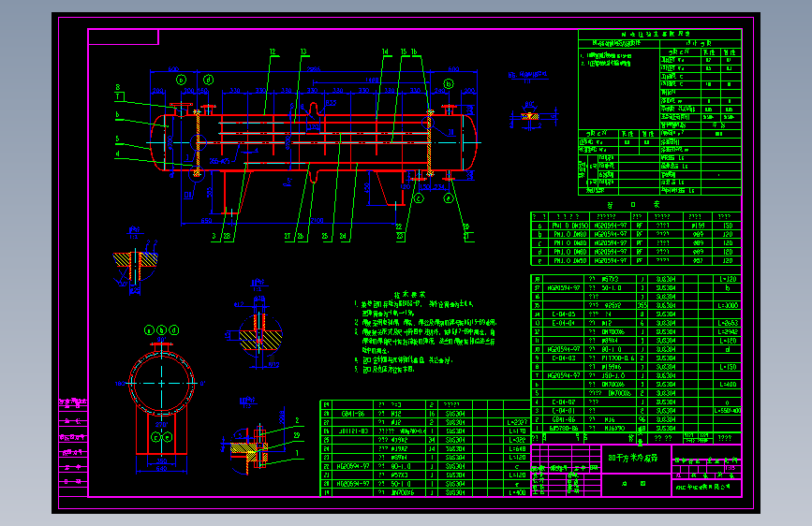The width and height of the screenshot is (812, 526).
Task: Select the "管口表" nozzle table heading
Action: tap(633, 204)
